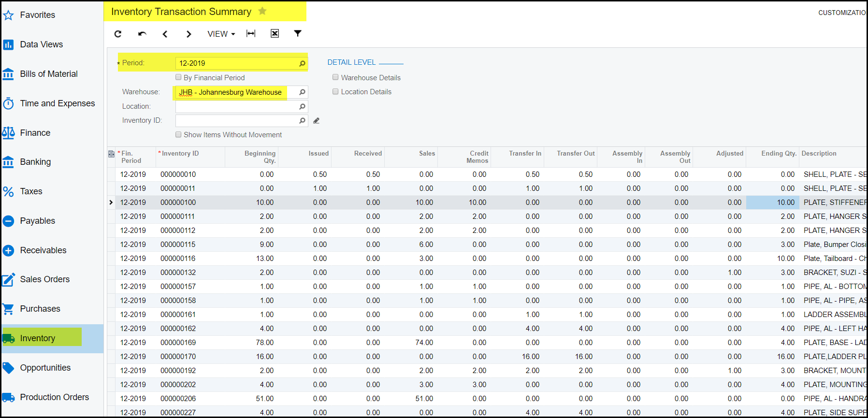Click the Fit to Screen icon

tap(251, 33)
